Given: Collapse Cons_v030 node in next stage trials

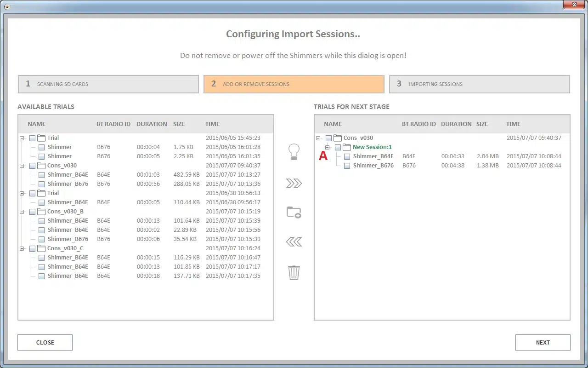Looking at the screenshot, I should 318,138.
